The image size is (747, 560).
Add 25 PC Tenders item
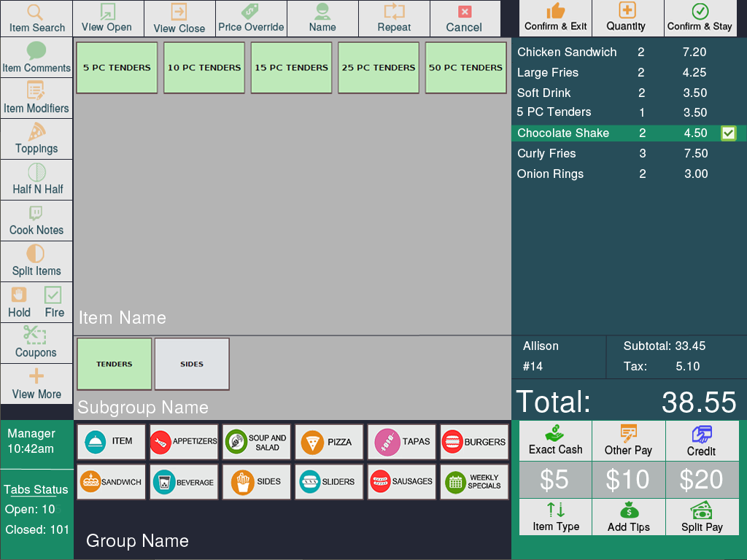[x=379, y=68]
